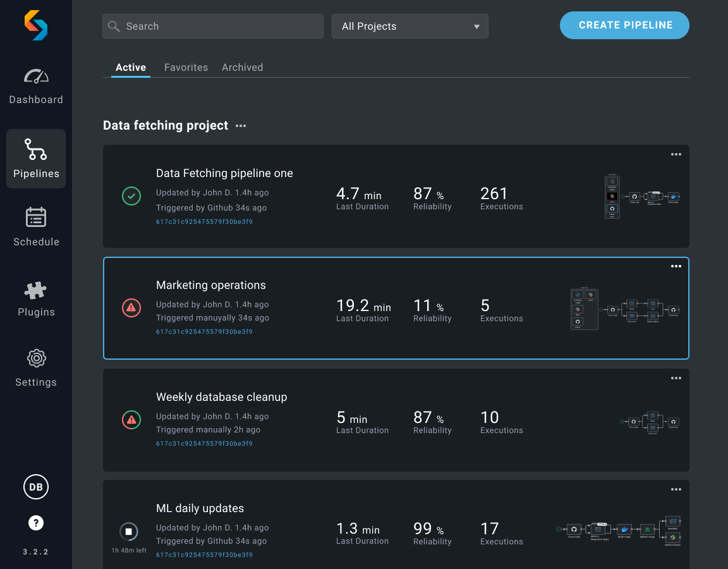Open the Dashboard gauge icon

click(36, 76)
